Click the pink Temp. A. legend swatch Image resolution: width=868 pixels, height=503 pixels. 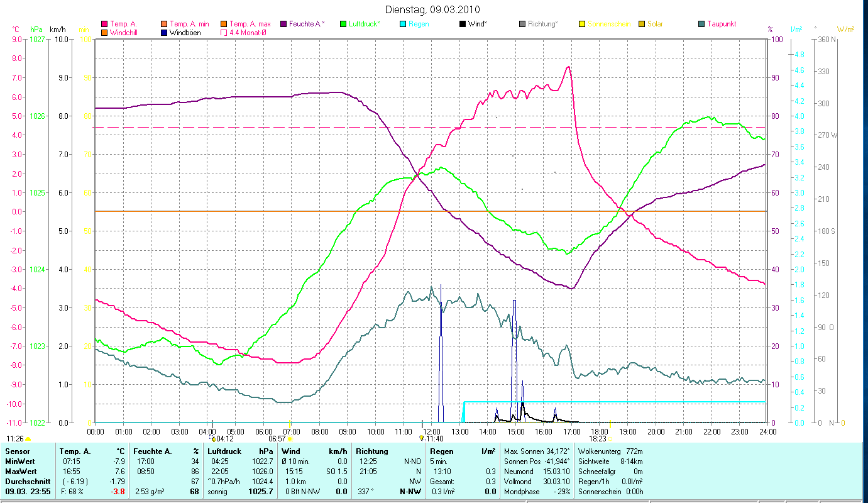coord(104,24)
